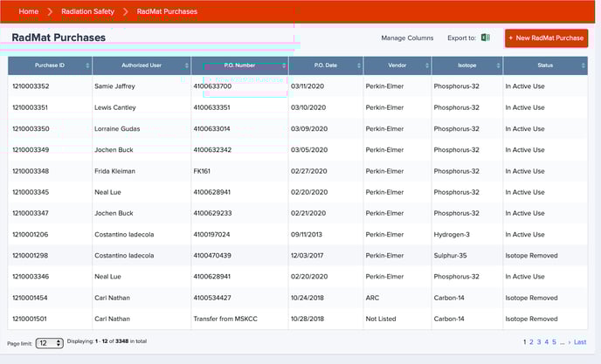The width and height of the screenshot is (601, 364).
Task: Sort by Authorized User column arrows
Action: pyautogui.click(x=187, y=65)
